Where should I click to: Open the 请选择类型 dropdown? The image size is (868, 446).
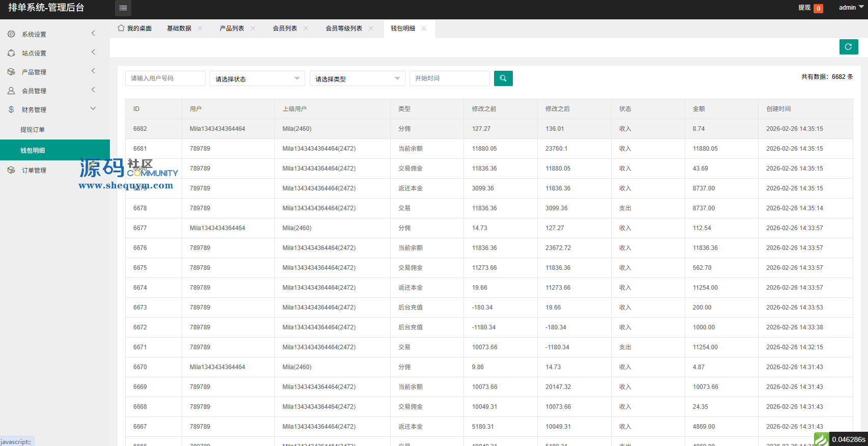coord(357,78)
